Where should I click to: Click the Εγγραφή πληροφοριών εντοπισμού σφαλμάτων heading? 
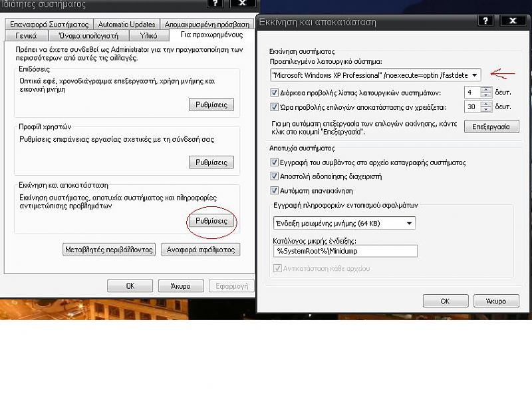(x=346, y=205)
